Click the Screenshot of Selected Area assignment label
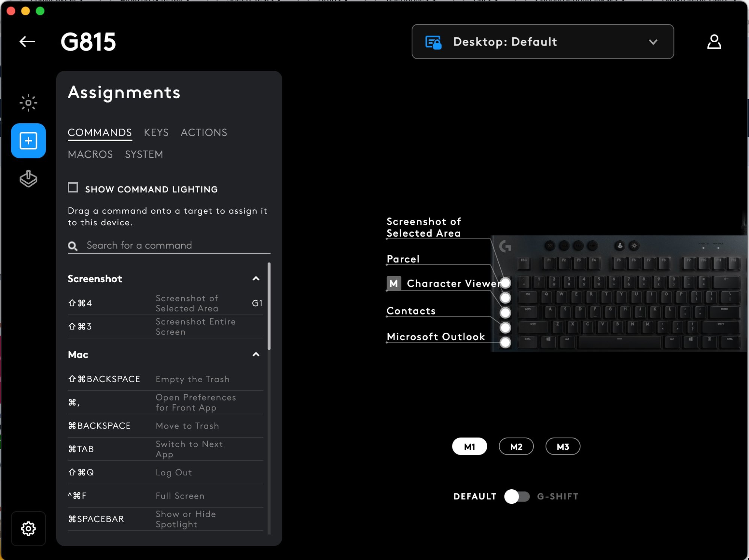This screenshot has width=749, height=560. click(x=424, y=227)
